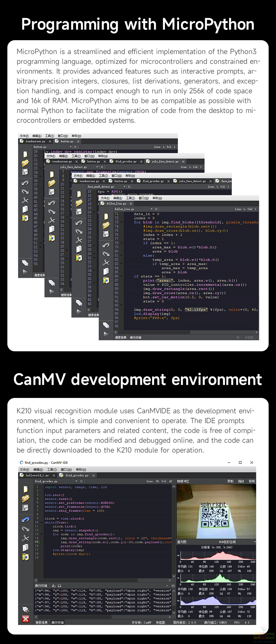Copy selection in find_qrcodes.py CanMV IDE window
Image resolution: width=276 pixels, height=644 pixels.
coord(26,547)
